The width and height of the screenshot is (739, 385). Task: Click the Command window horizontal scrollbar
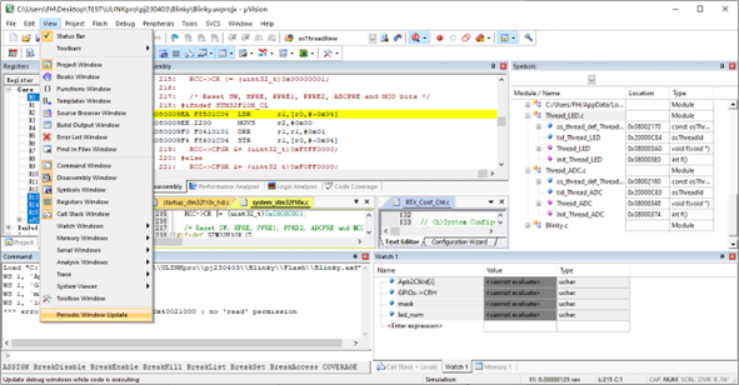tap(183, 343)
